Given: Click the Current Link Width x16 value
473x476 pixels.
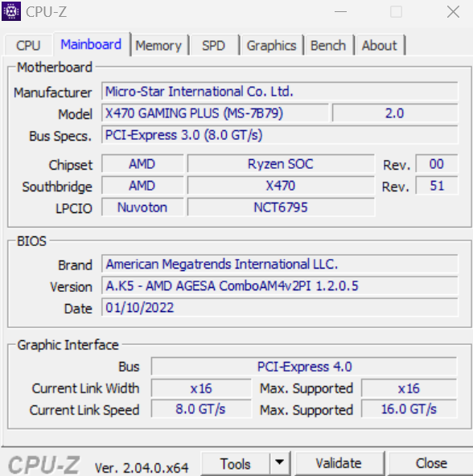Looking at the screenshot, I should (x=201, y=388).
